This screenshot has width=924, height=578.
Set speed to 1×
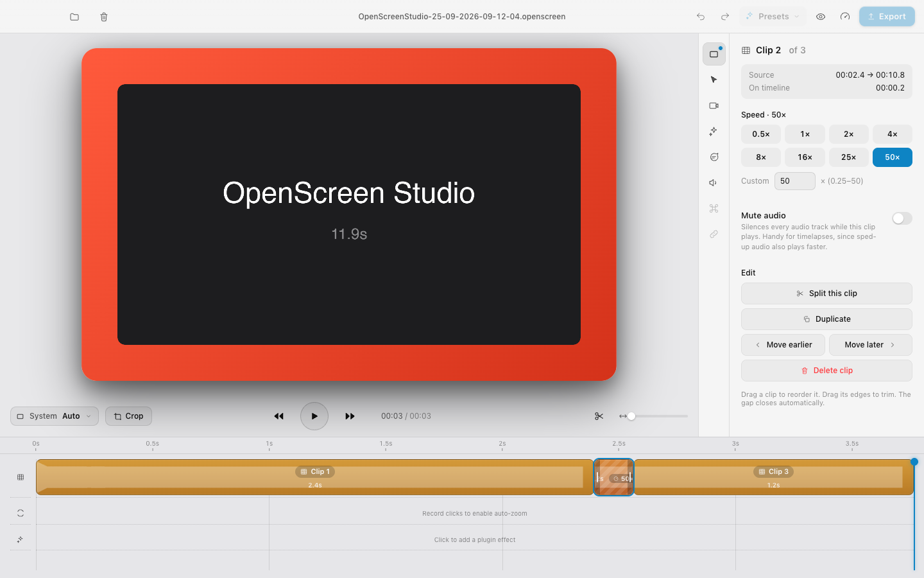pos(805,134)
